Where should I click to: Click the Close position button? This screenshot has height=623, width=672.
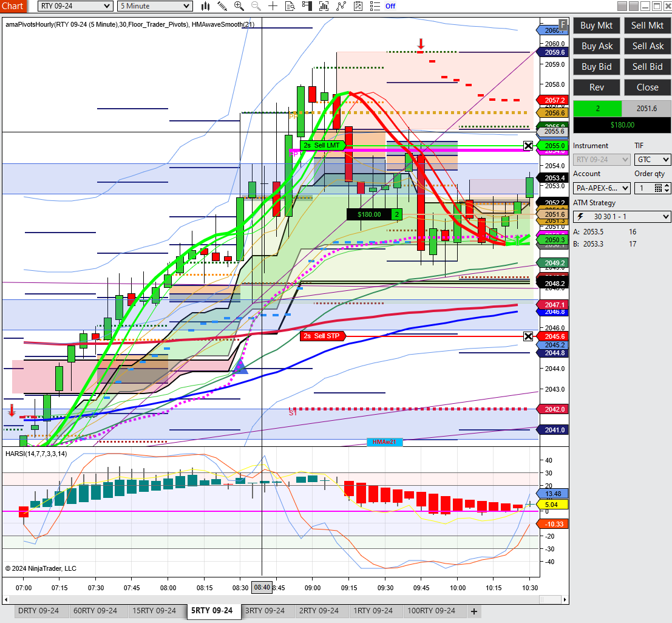click(647, 87)
